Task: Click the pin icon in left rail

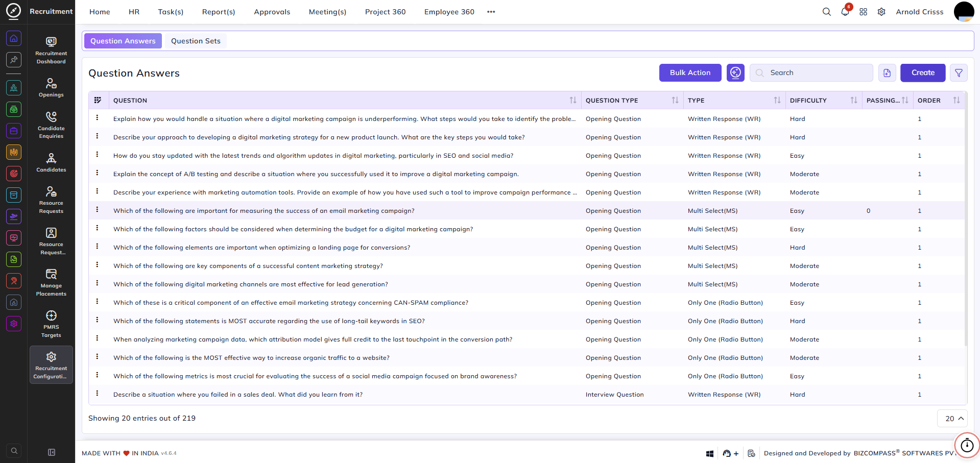Action: 14,59
